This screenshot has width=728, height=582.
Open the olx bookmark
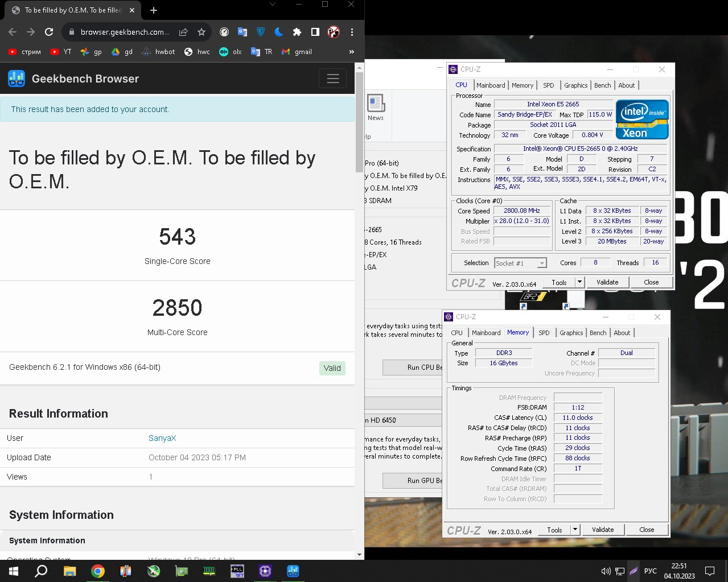(231, 52)
